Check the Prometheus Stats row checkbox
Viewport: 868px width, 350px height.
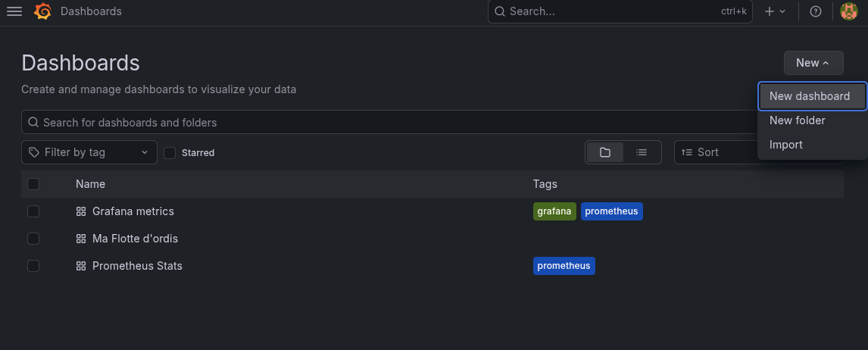(x=33, y=266)
